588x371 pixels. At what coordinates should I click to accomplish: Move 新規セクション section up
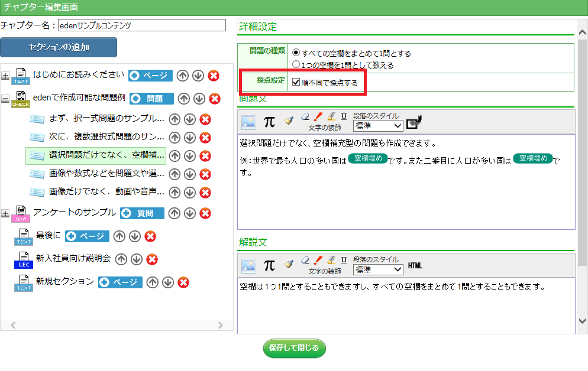[x=152, y=282]
